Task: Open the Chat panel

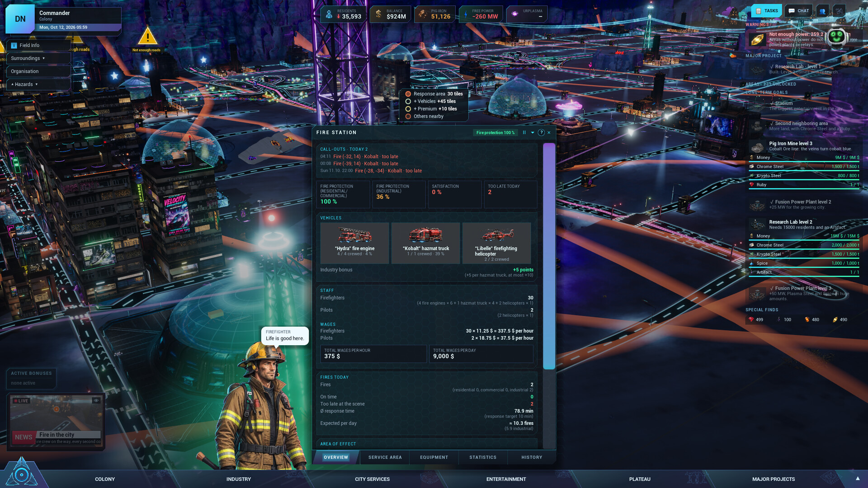Action: coord(798,11)
